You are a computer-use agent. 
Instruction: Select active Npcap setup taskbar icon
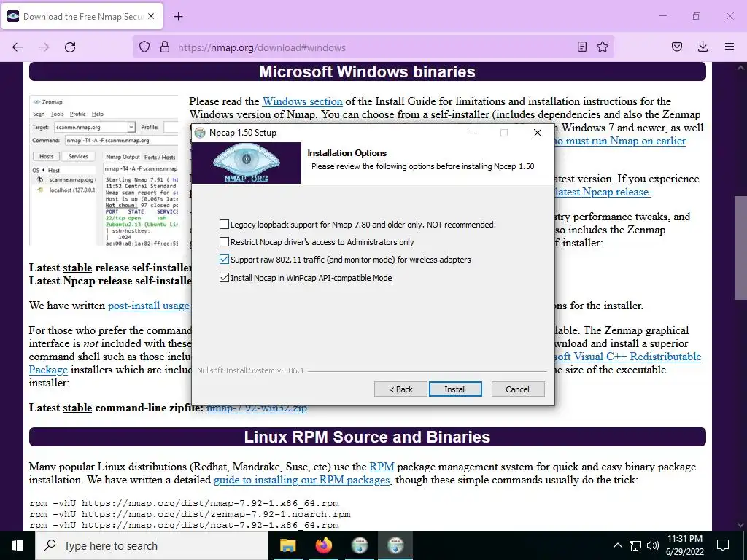395,545
